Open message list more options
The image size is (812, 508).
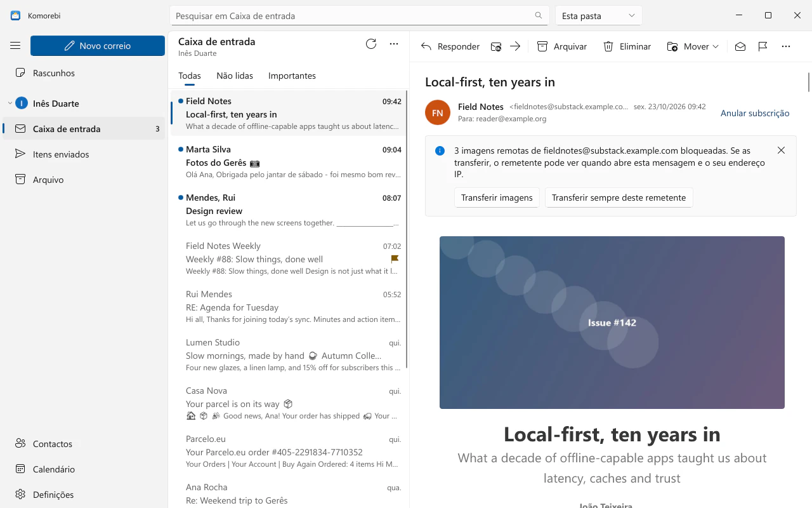(x=394, y=44)
